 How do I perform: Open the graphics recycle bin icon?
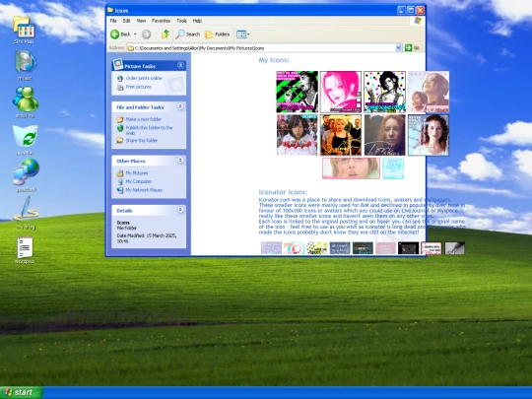26,140
